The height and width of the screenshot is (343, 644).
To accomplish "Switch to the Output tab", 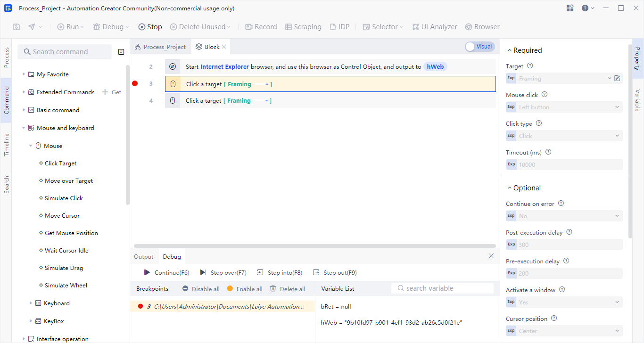I will 143,257.
